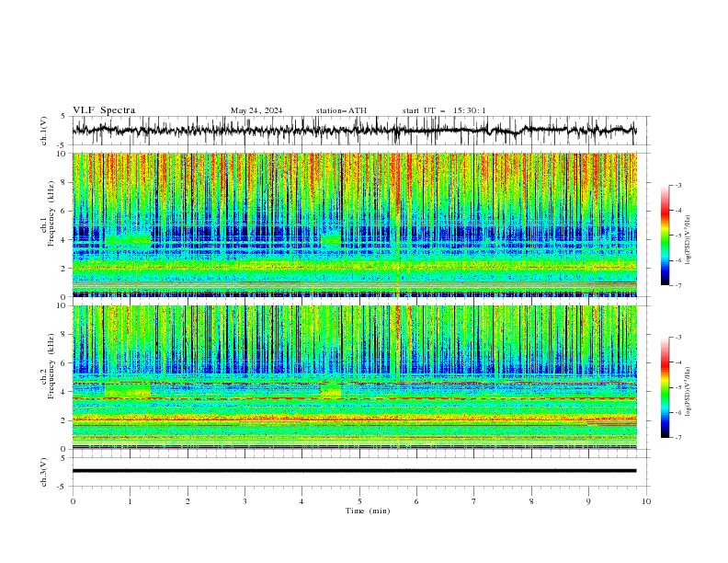Click the ch.2 "Frequency (kHz)" axis label
728x563 pixels.
(51, 366)
